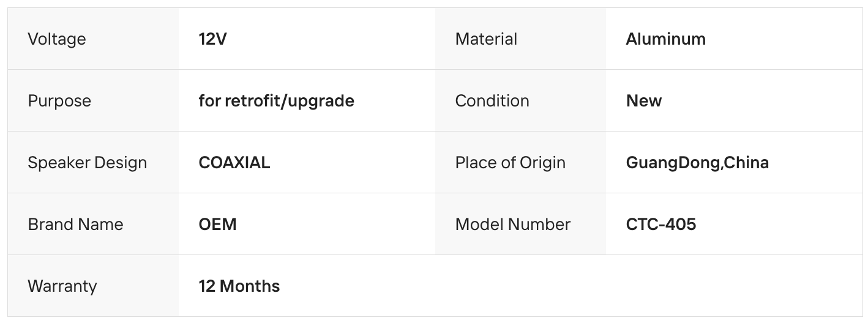Viewport: 868px width, 323px height.
Task: Select the 12 Months warranty value
Action: click(239, 286)
